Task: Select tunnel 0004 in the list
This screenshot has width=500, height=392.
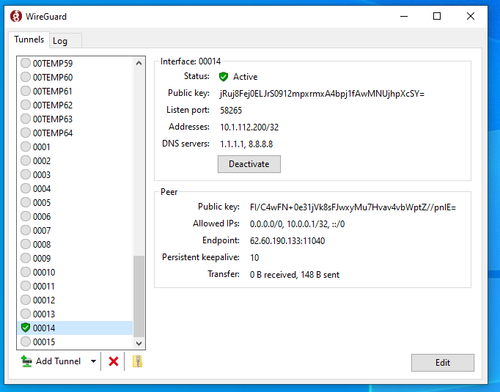Action: (x=76, y=189)
